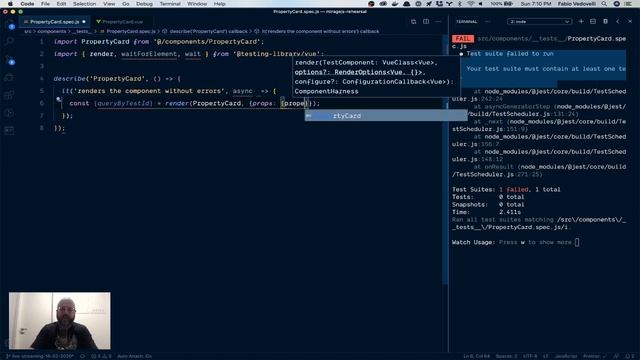Click the 'renders the component without errors' breadcrumb
Image resolution: width=640 pixels, height=360 pixels.
[x=317, y=31]
